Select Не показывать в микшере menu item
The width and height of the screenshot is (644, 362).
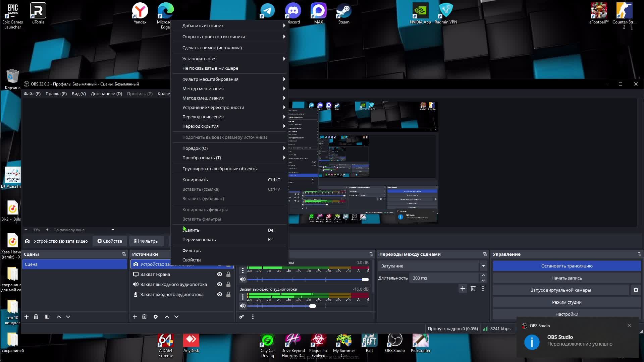click(230, 68)
